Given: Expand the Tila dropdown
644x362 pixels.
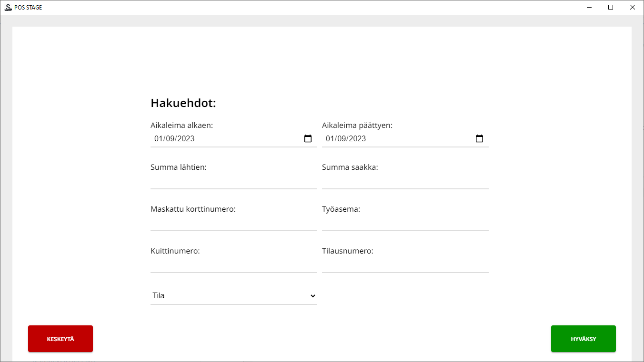Looking at the screenshot, I should click(x=233, y=295).
